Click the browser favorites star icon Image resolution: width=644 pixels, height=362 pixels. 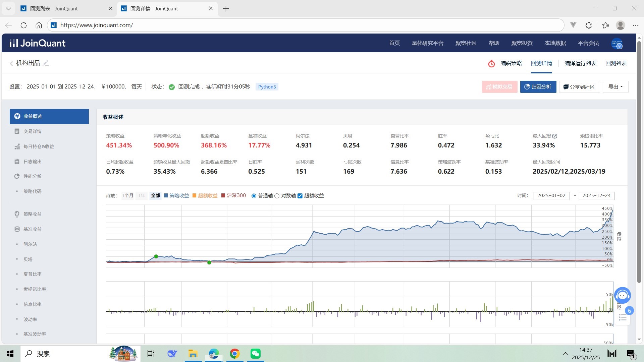(x=605, y=25)
